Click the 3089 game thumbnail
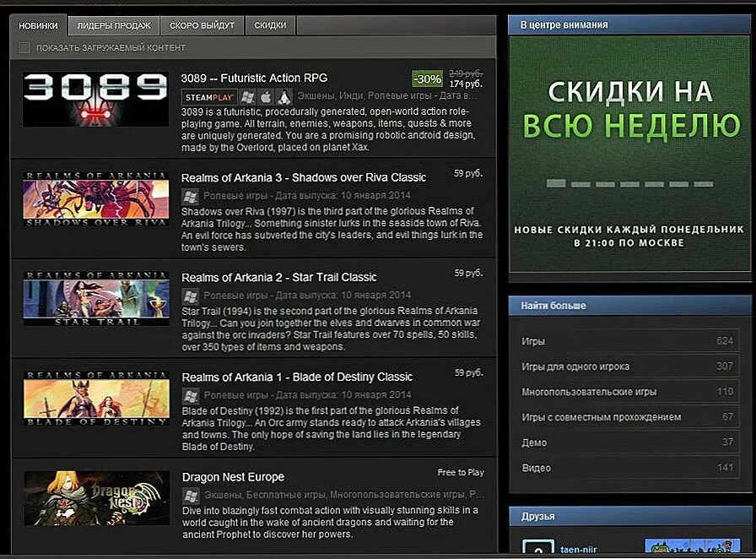Screen dimensions: 756x559 (x=95, y=100)
